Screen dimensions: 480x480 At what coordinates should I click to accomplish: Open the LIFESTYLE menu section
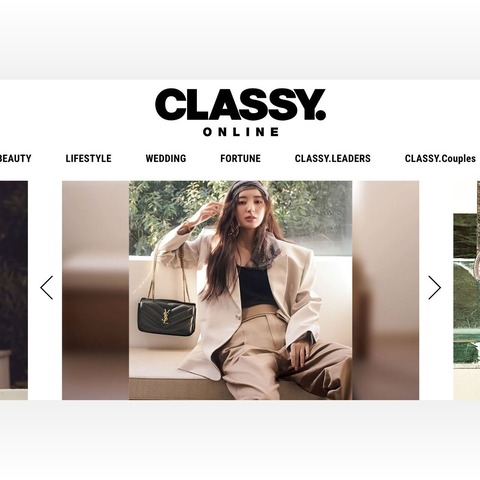click(88, 158)
